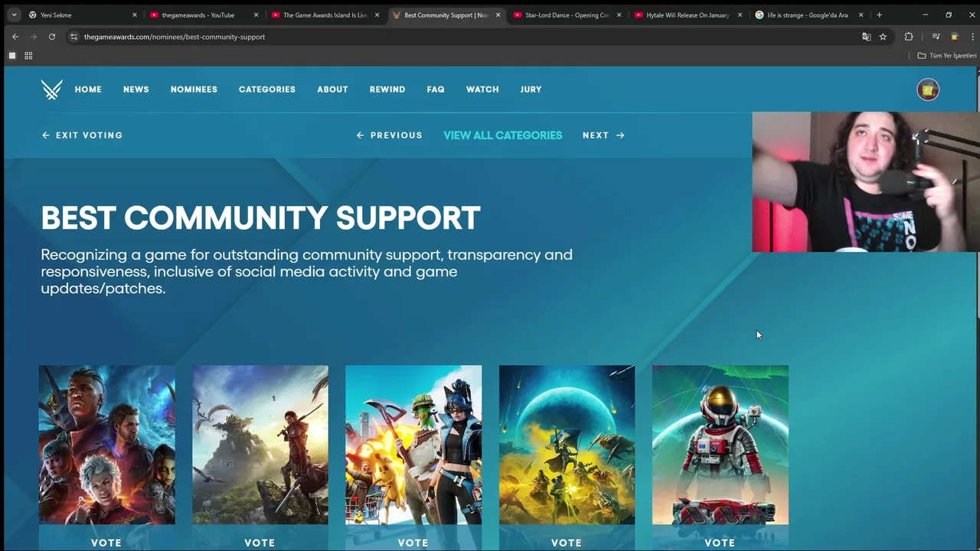
Task: Click EXIT VOTING link
Action: click(x=82, y=135)
